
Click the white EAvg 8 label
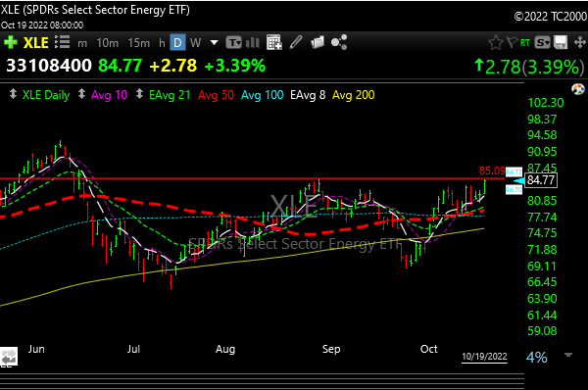tap(308, 95)
